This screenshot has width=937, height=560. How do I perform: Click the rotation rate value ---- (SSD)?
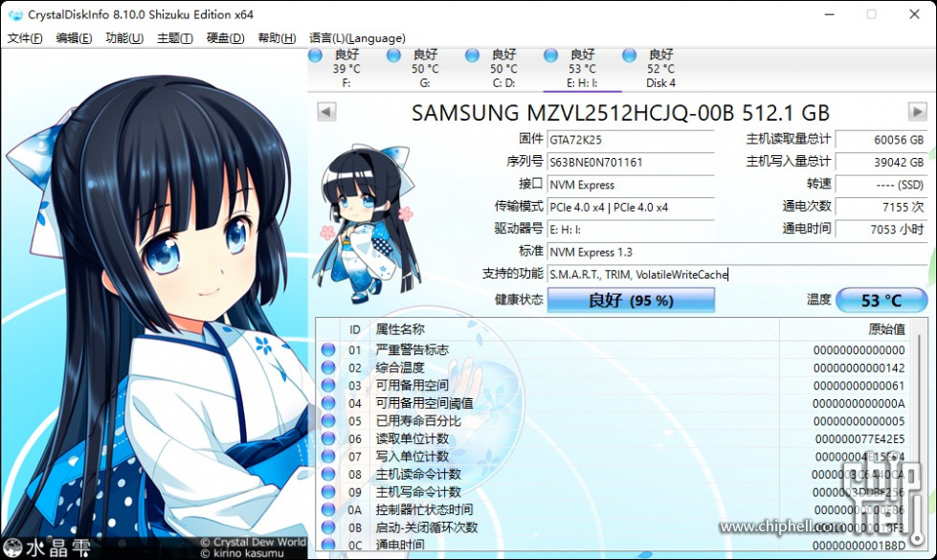point(881,185)
